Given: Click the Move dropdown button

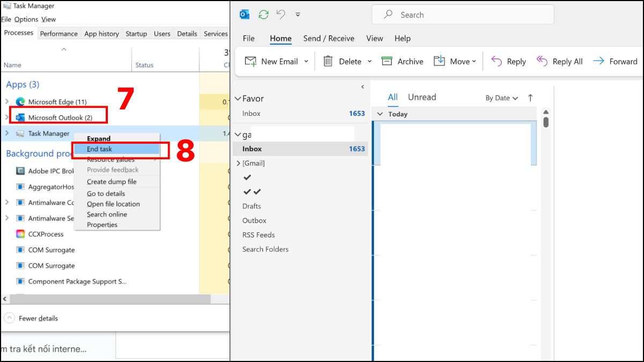Looking at the screenshot, I should [x=455, y=62].
